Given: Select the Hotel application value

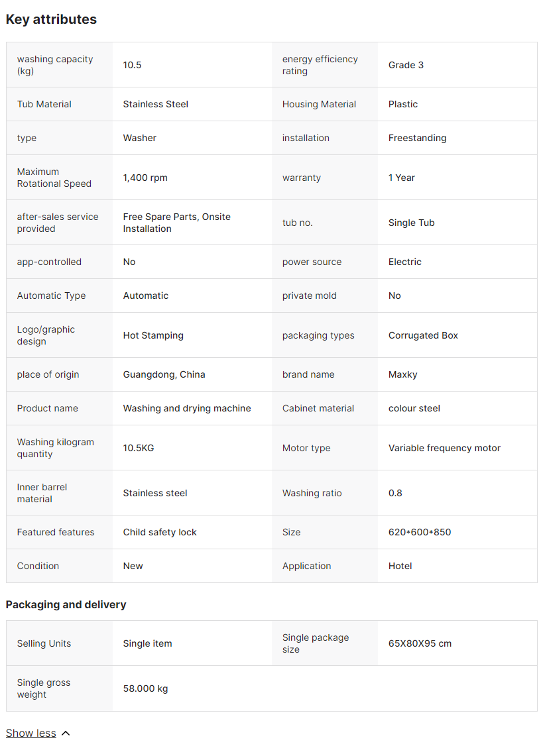Looking at the screenshot, I should point(400,566).
